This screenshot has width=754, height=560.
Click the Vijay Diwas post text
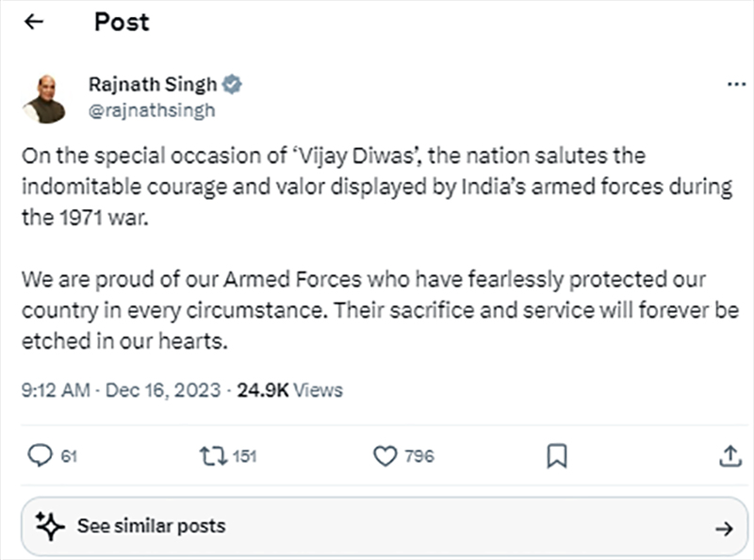377,187
